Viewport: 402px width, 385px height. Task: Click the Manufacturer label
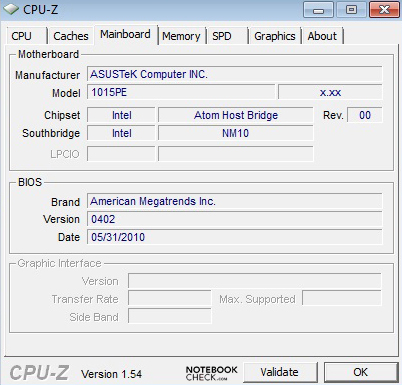click(x=47, y=75)
